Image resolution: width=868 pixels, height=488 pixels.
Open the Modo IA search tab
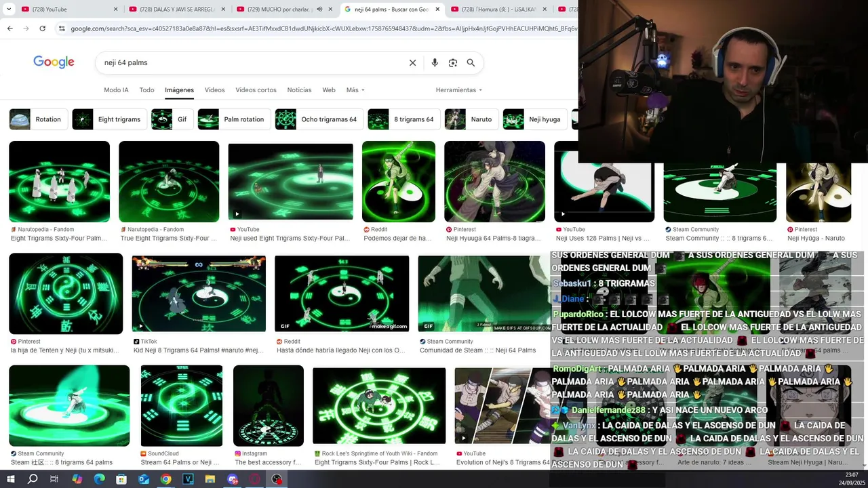[x=116, y=90]
